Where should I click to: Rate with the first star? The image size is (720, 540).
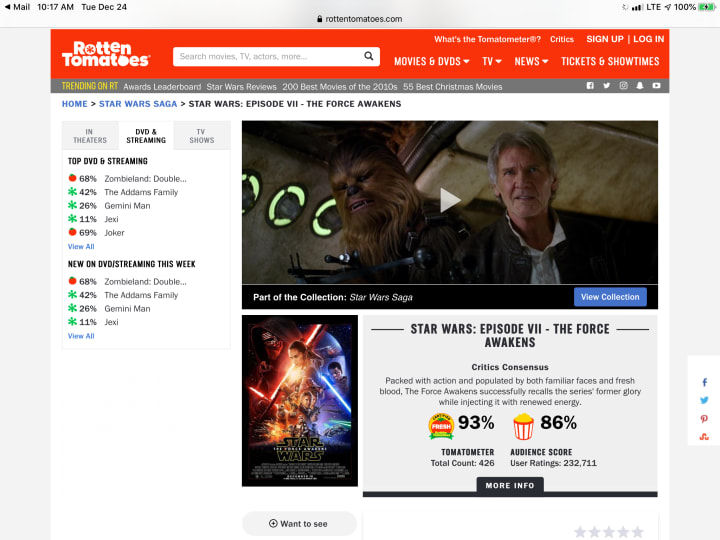click(x=580, y=532)
